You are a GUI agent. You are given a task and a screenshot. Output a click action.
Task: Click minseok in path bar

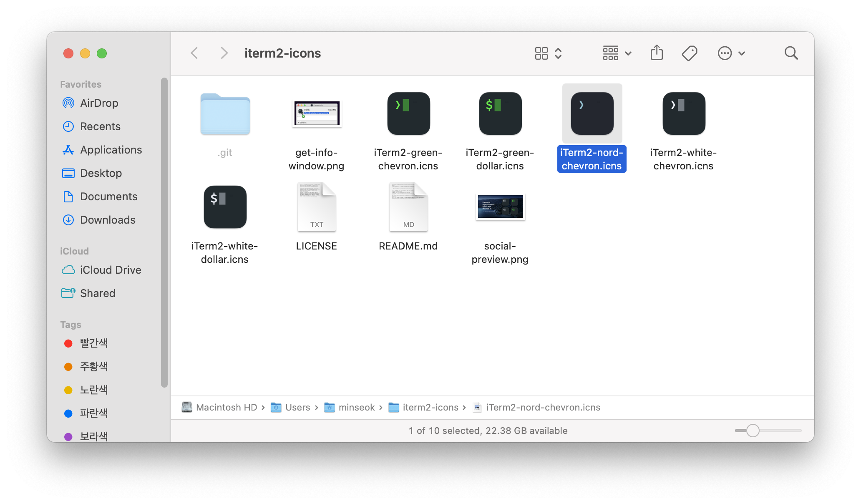click(x=350, y=407)
